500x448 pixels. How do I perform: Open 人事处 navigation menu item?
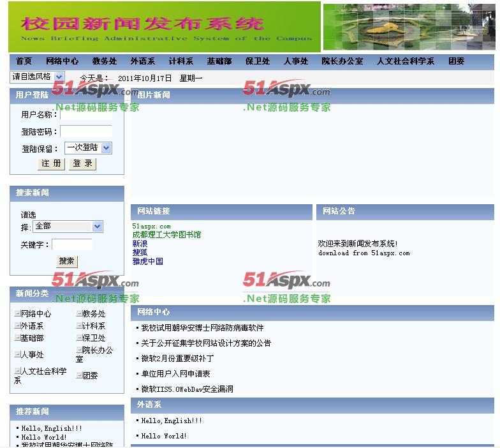coord(296,61)
